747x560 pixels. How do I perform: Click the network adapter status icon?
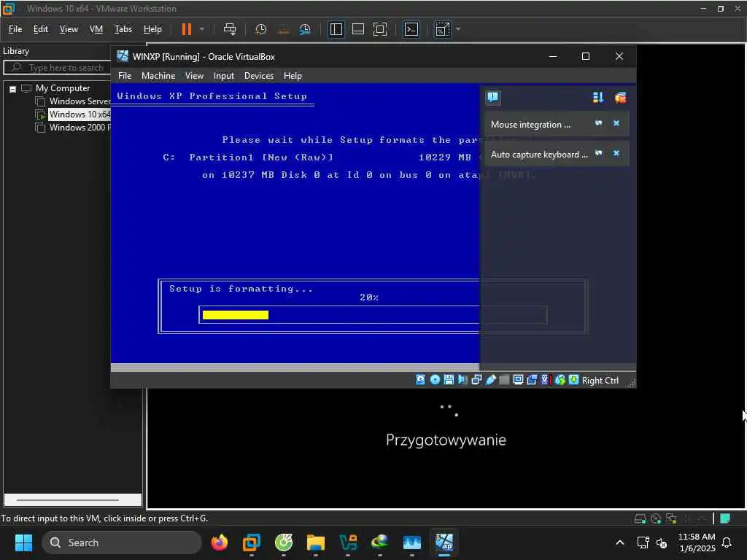tap(476, 379)
